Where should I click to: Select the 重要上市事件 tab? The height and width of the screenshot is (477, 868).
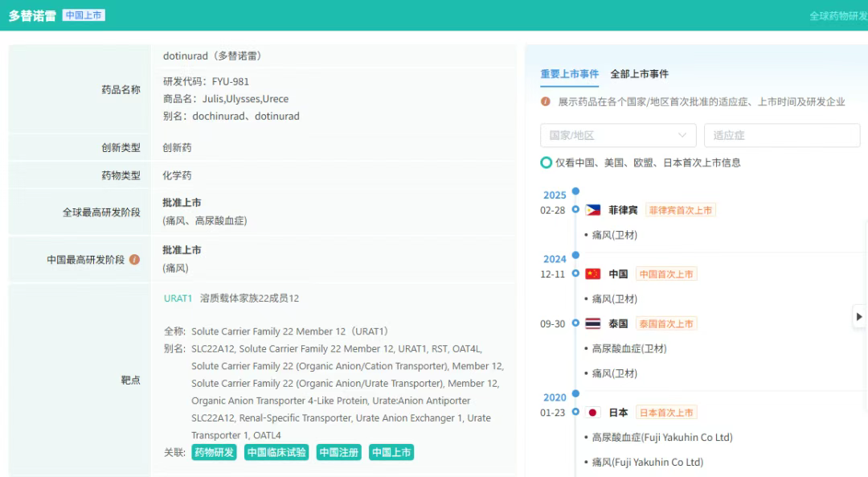tap(569, 74)
